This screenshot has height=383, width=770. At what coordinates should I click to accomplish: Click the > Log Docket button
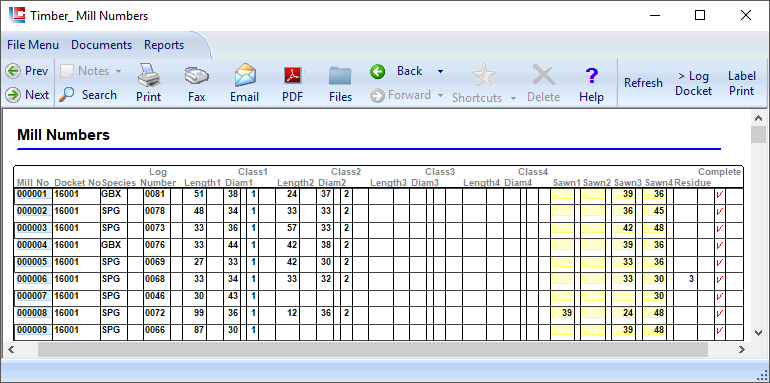693,83
